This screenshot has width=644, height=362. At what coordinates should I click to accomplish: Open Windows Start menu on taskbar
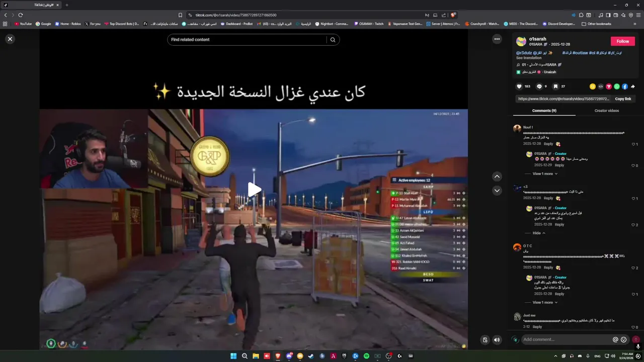(x=233, y=356)
